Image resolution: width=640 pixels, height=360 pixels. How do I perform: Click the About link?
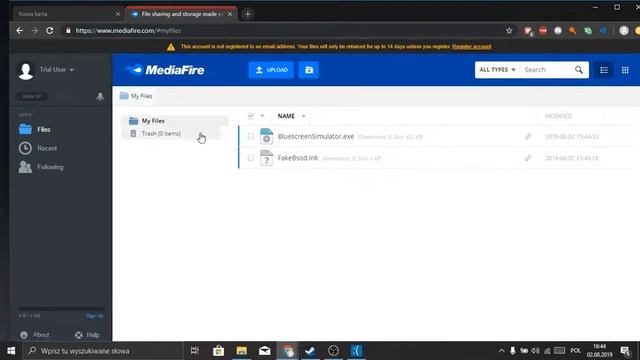pyautogui.click(x=35, y=335)
